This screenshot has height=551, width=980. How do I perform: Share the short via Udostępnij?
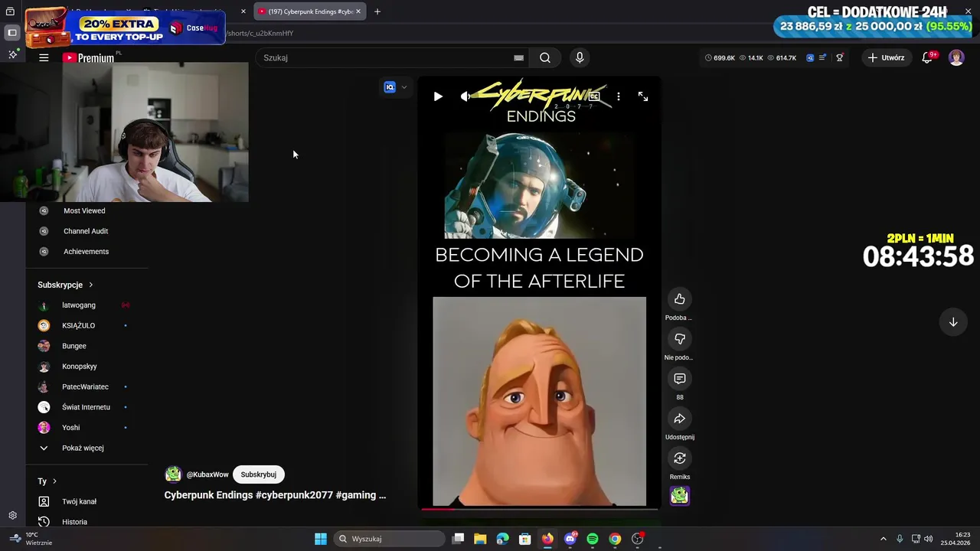pos(679,419)
